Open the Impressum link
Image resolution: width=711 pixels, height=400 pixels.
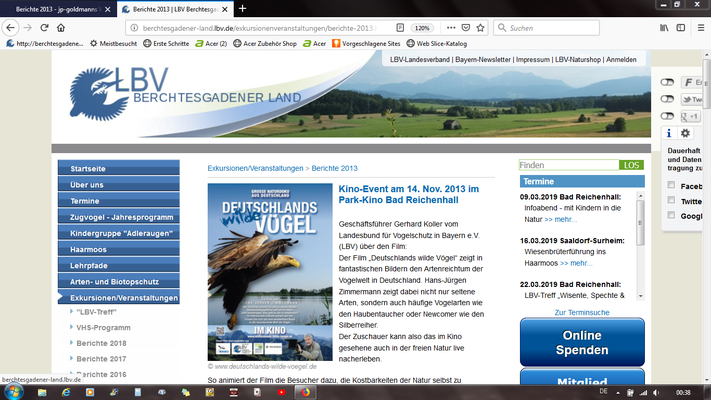533,59
